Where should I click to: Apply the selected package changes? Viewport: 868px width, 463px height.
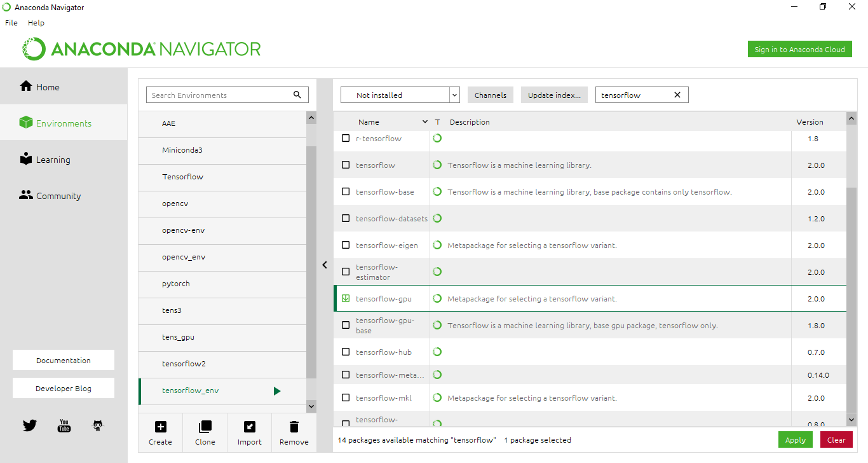click(795, 439)
